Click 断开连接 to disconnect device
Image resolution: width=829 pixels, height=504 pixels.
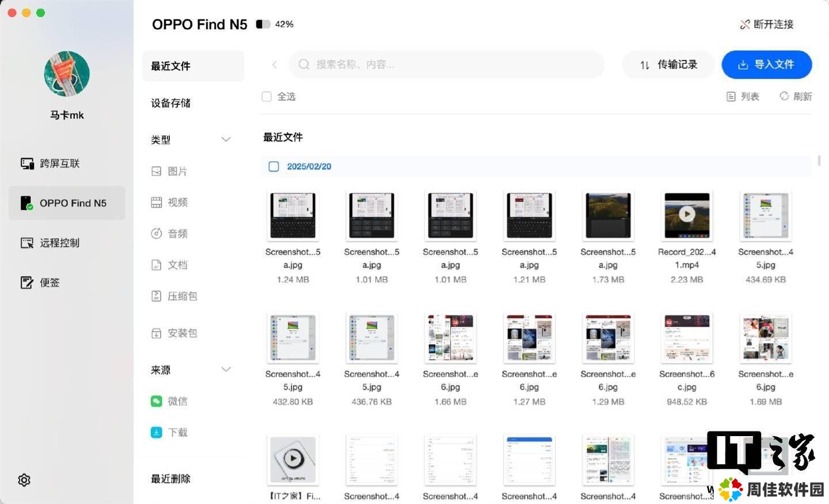[x=767, y=24]
